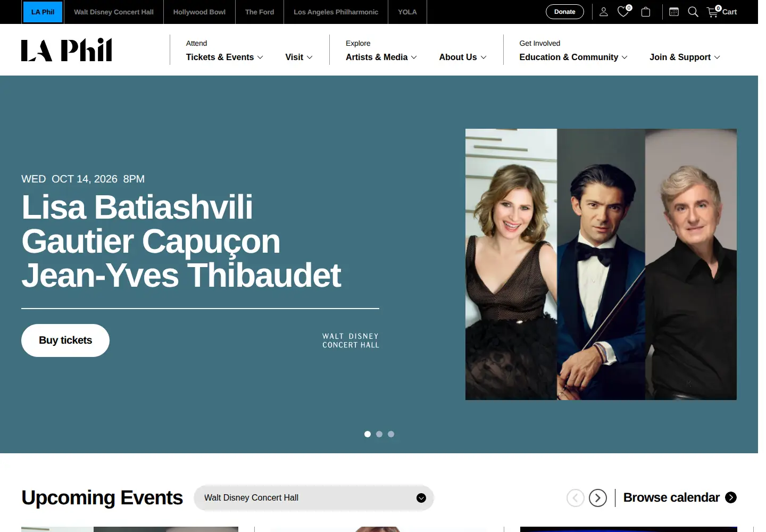Open the search magnifier icon
Image resolution: width=766 pixels, height=532 pixels.
click(693, 12)
